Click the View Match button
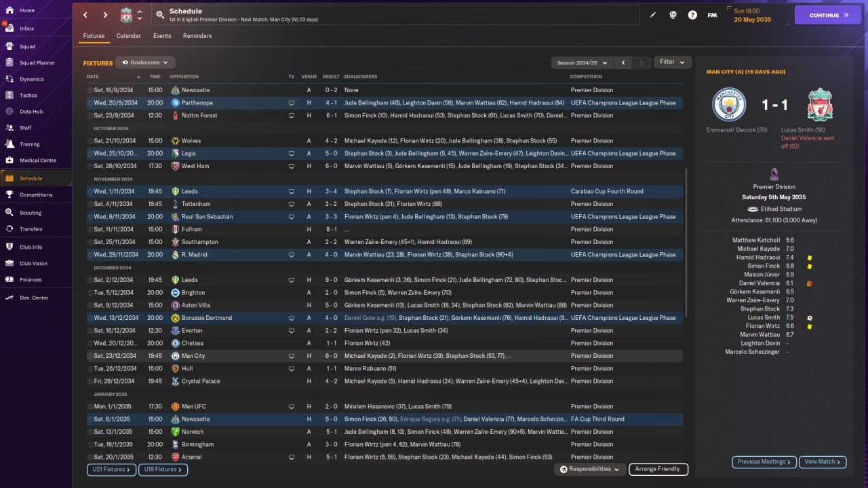Screen dimensions: 868x488 (823, 462)
